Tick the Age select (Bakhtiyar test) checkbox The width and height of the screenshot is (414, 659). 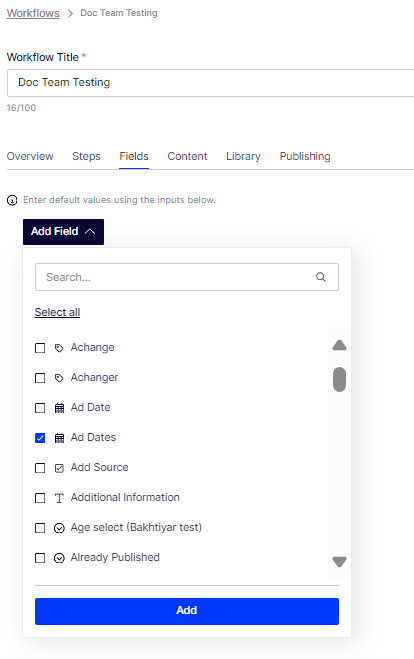tap(40, 528)
